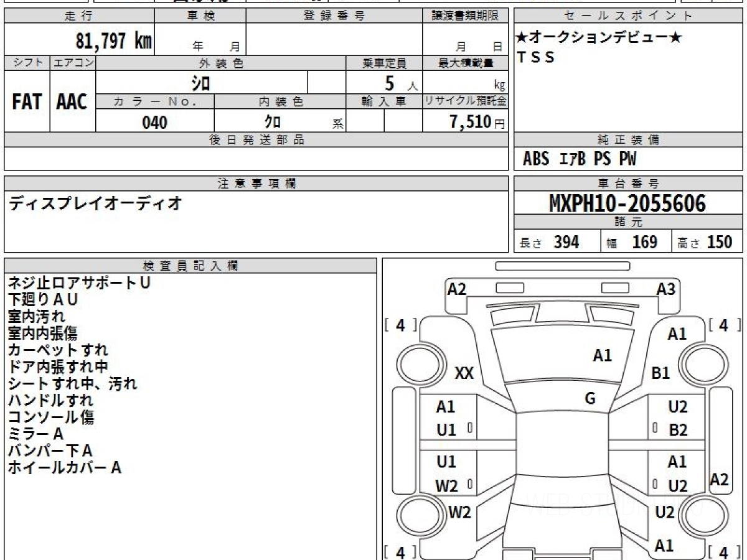The width and height of the screenshot is (747, 560).
Task: Select the 下廻りAU inspector note
Action: [43, 300]
